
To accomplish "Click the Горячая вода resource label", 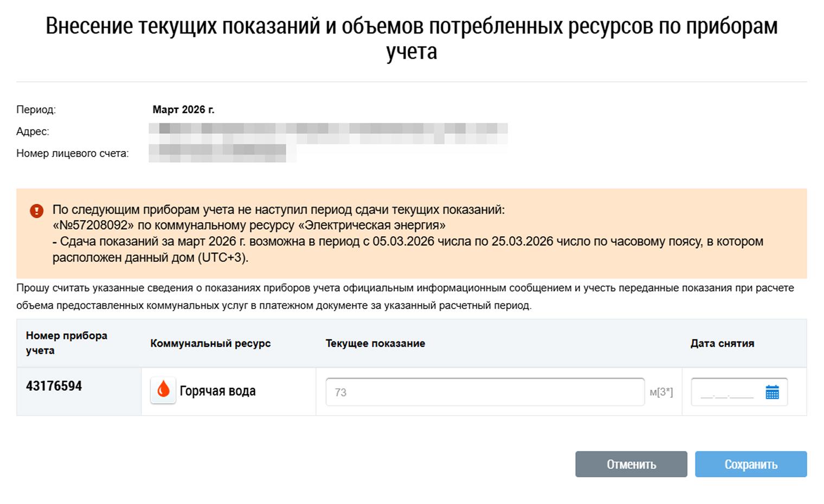I will pyautogui.click(x=217, y=391).
